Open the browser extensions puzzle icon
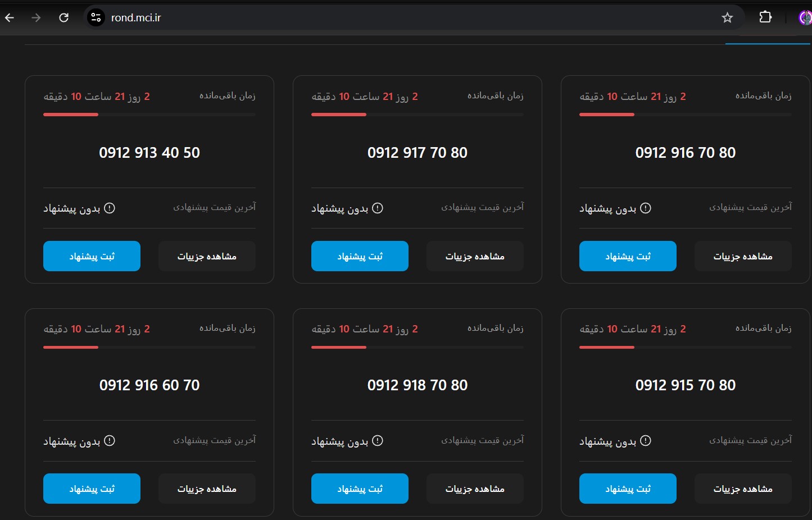This screenshot has height=520, width=812. (x=765, y=17)
